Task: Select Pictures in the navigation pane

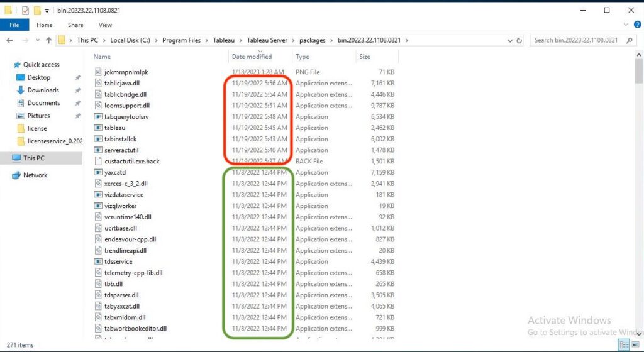Action: pos(38,115)
